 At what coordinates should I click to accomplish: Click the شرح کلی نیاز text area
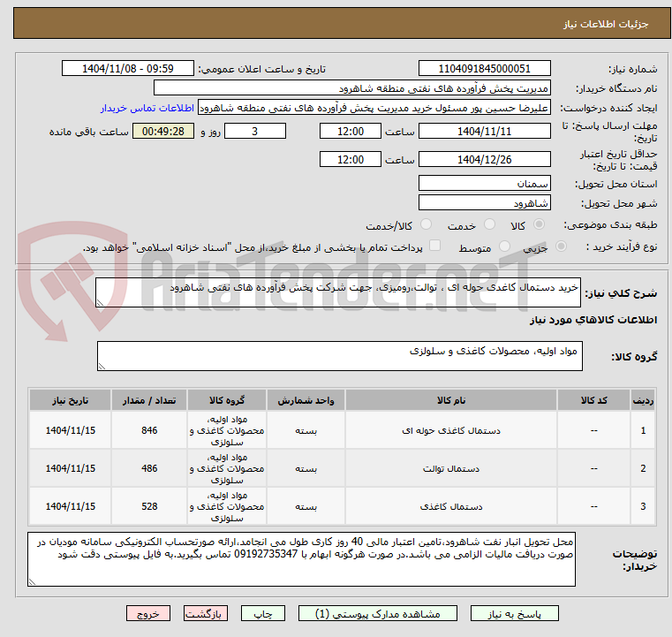[x=337, y=292]
